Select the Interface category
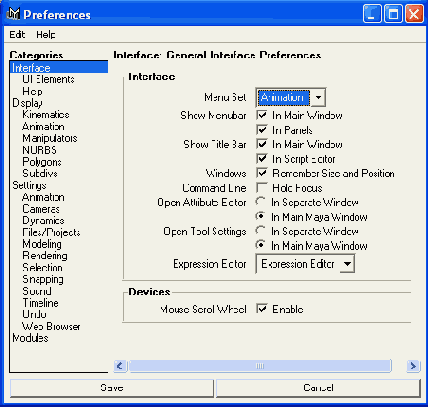The image size is (428, 407). point(59,68)
